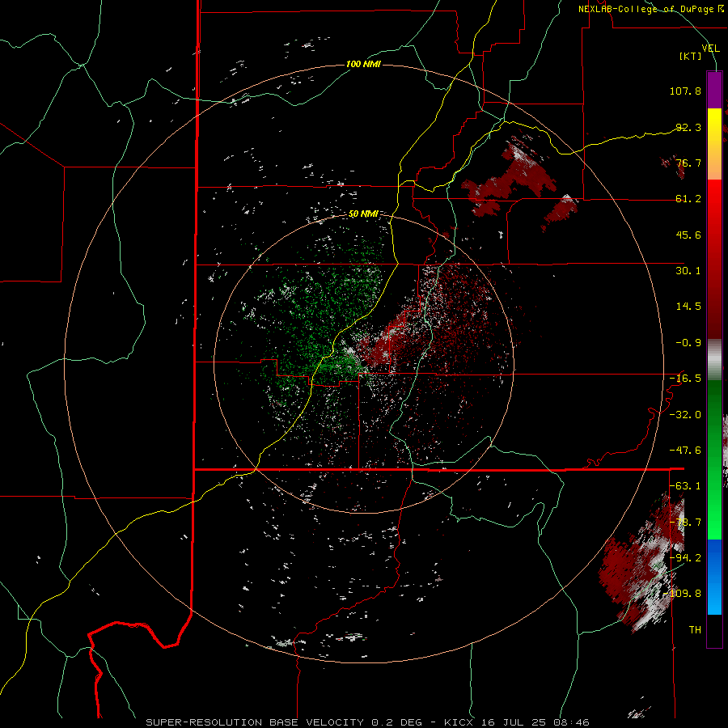The width and height of the screenshot is (728, 728).
Task: Select the 14.5 legend value
Action: (688, 307)
